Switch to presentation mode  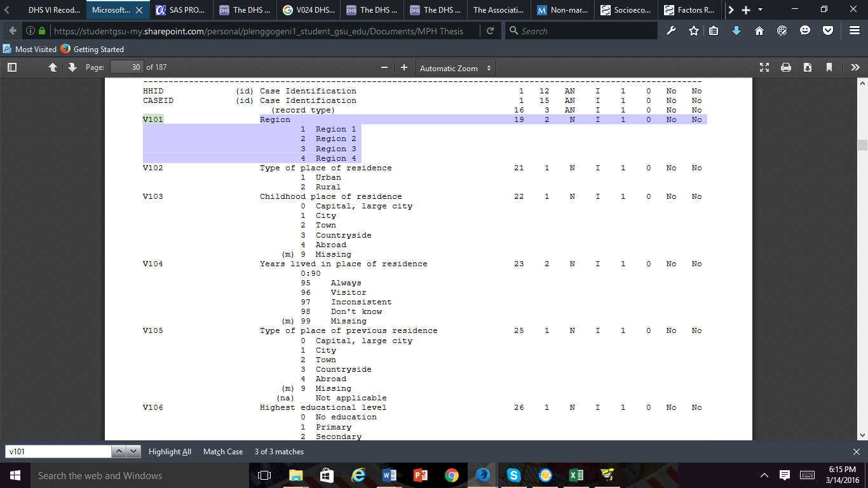click(x=764, y=67)
